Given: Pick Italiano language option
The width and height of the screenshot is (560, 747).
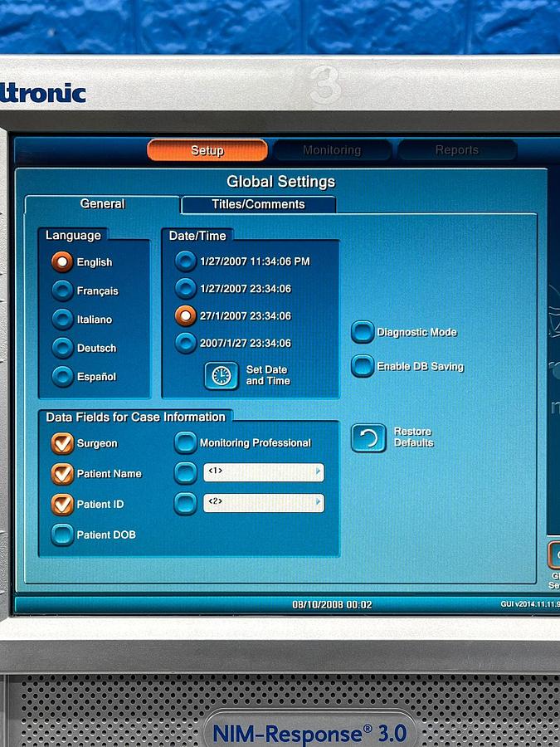Looking at the screenshot, I should click(x=62, y=319).
